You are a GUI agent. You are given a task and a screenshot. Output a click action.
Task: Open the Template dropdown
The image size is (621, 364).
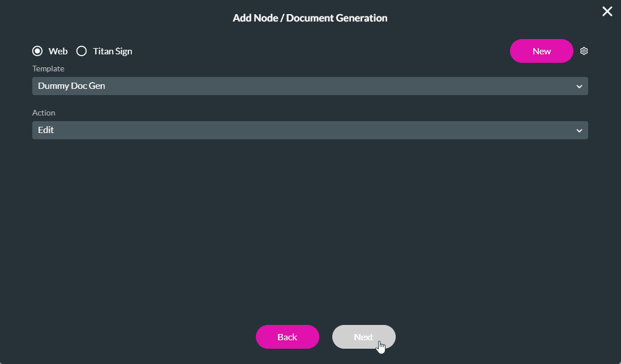(x=310, y=86)
